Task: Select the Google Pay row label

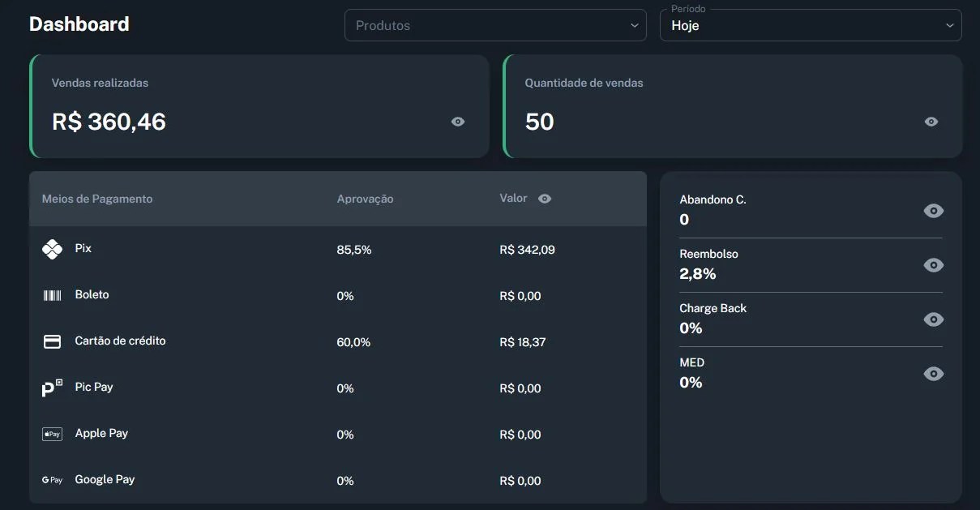Action: click(x=105, y=479)
